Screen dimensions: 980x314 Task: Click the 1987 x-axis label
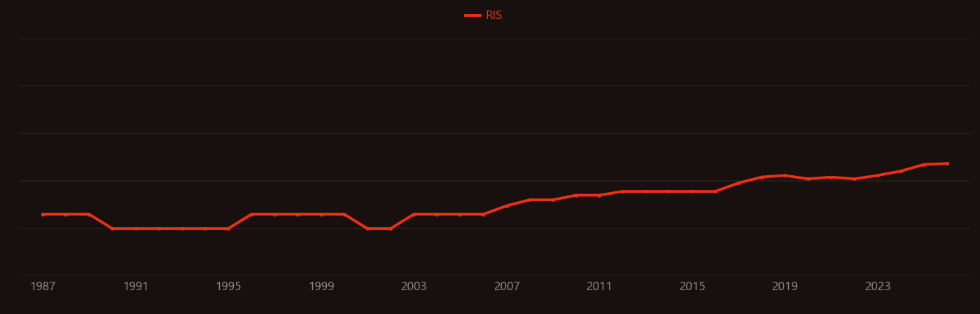tap(43, 287)
